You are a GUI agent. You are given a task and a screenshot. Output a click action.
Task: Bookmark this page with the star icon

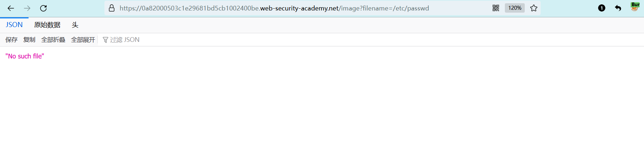[534, 8]
